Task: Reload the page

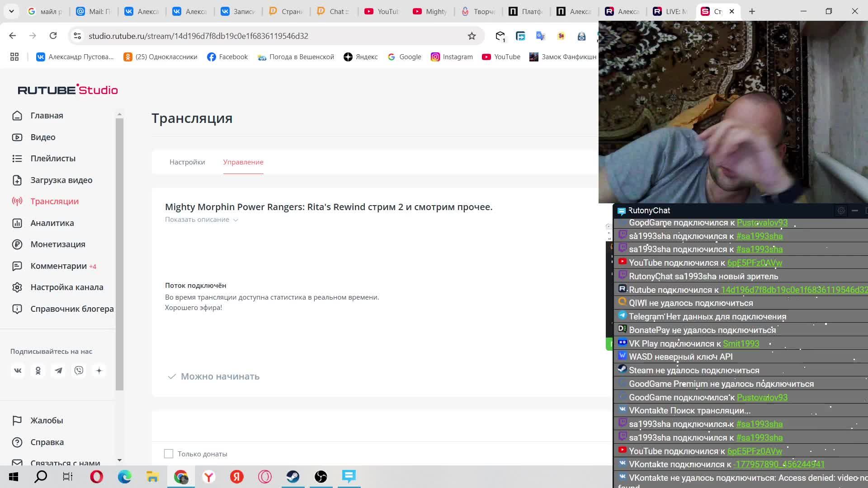Action: 53,36
